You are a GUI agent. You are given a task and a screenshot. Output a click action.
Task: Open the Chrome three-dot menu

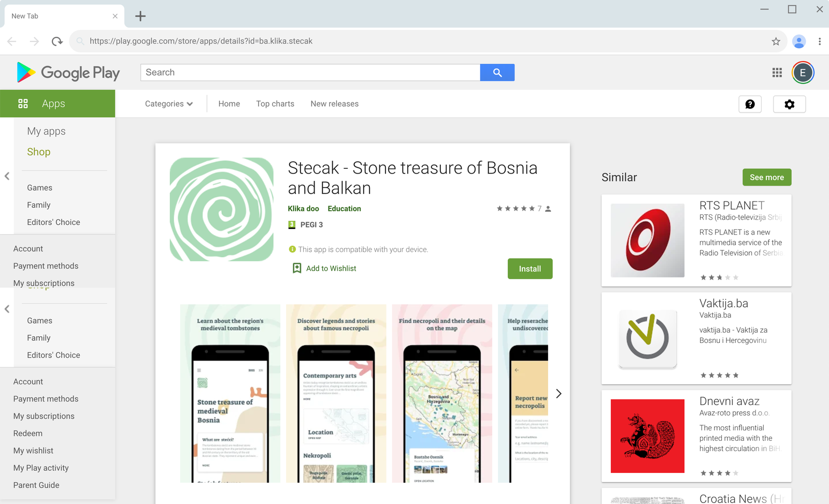click(819, 41)
